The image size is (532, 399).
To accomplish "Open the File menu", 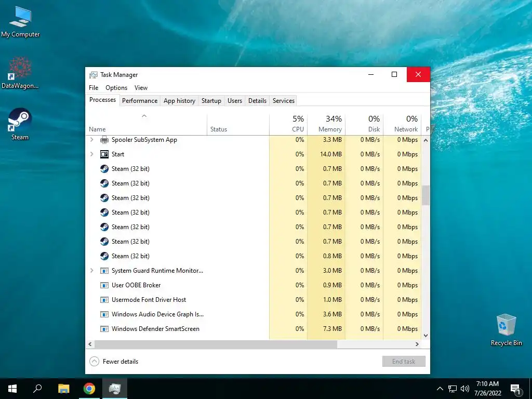I will (x=94, y=87).
